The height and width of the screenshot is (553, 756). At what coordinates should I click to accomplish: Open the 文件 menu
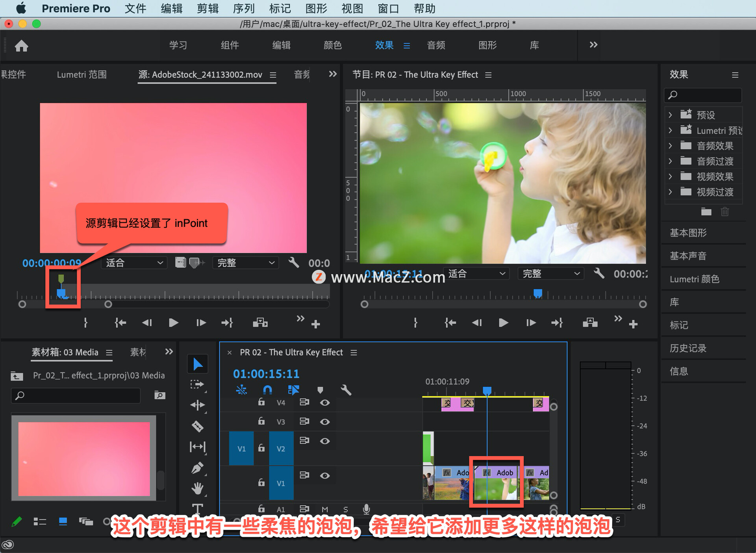(135, 8)
